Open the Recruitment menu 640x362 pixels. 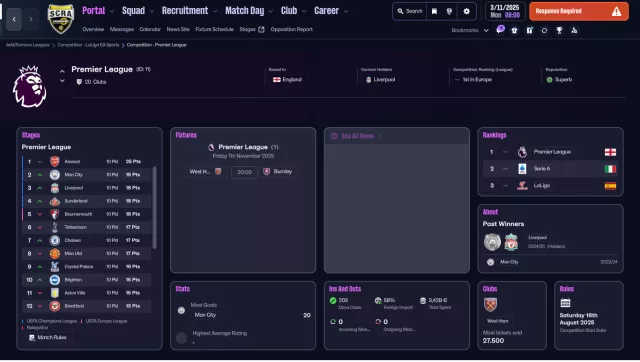(x=184, y=11)
